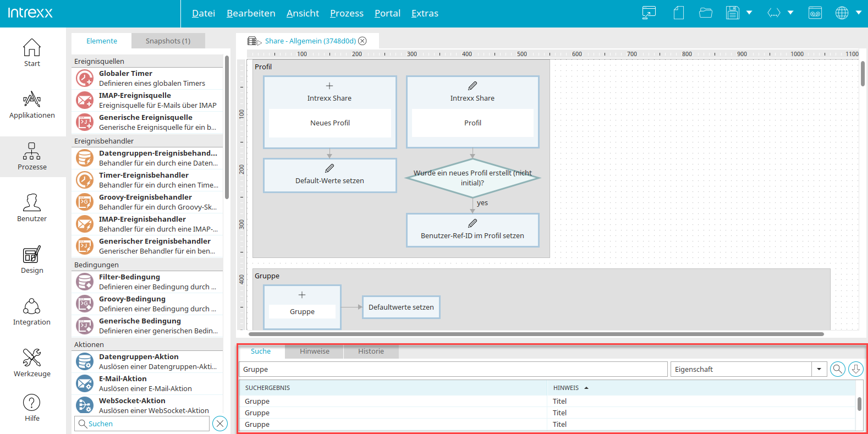Select the Datengruppen-Aktion element icon
The image size is (868, 434).
[85, 361]
